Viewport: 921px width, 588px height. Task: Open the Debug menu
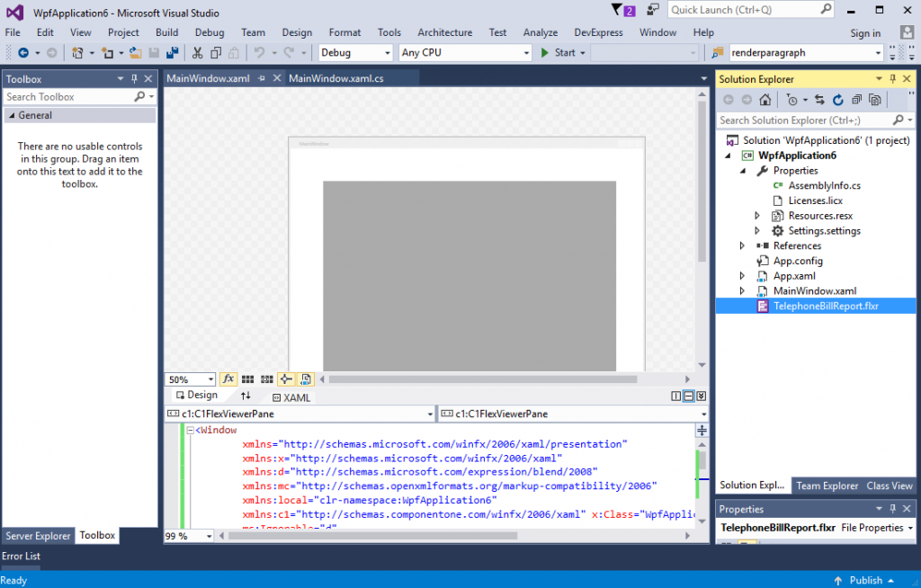[210, 33]
